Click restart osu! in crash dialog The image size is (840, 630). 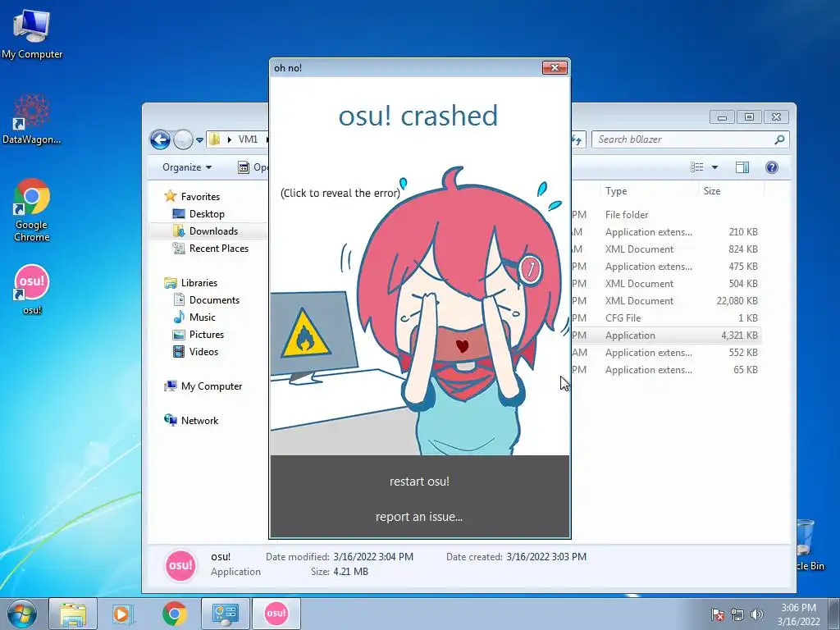pos(419,481)
